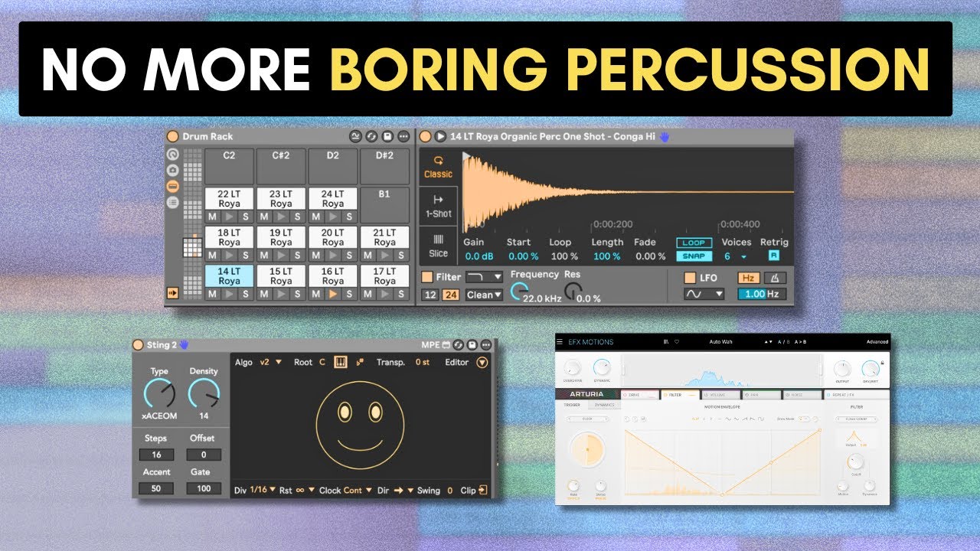Viewport: 980px width, 551px height.
Task: Preview the 16 LT Roya pad
Action: [x=333, y=293]
